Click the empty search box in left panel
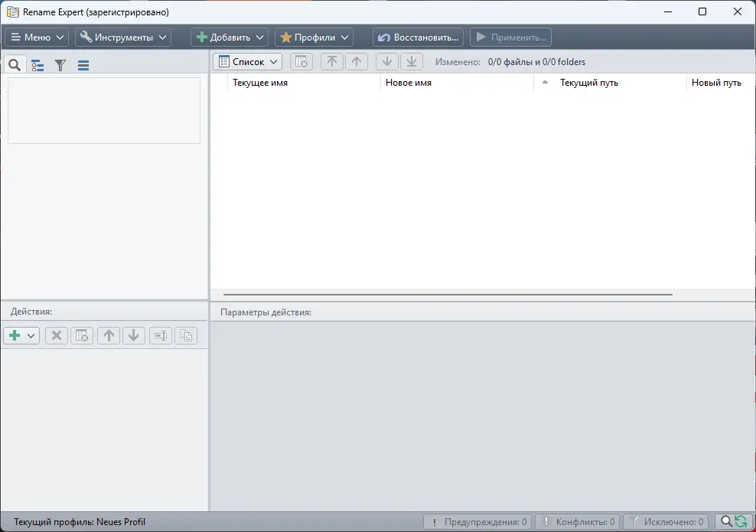756x532 pixels. (x=104, y=110)
